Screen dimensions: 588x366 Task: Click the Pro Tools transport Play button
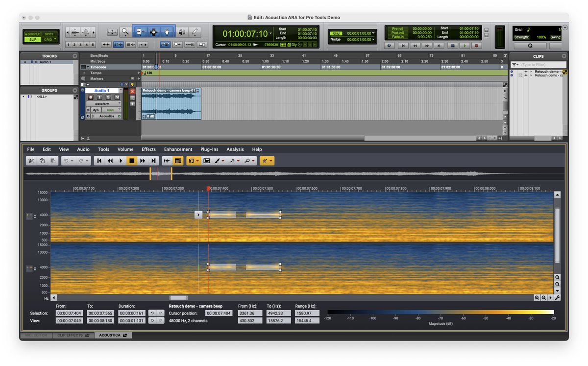(x=464, y=45)
